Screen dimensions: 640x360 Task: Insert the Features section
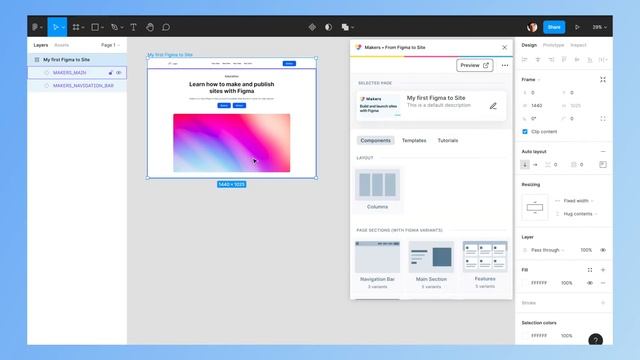[485, 264]
